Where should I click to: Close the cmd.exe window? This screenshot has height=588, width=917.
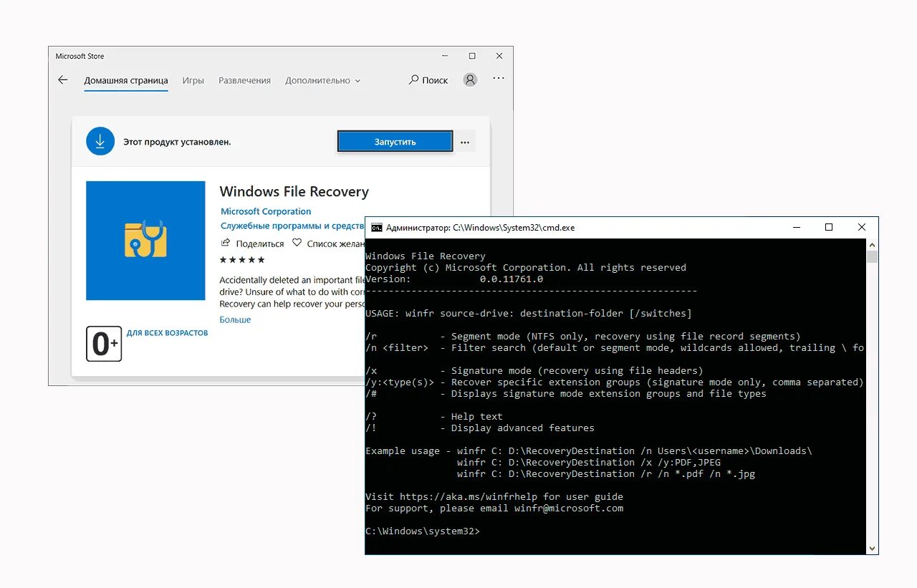pyautogui.click(x=862, y=227)
